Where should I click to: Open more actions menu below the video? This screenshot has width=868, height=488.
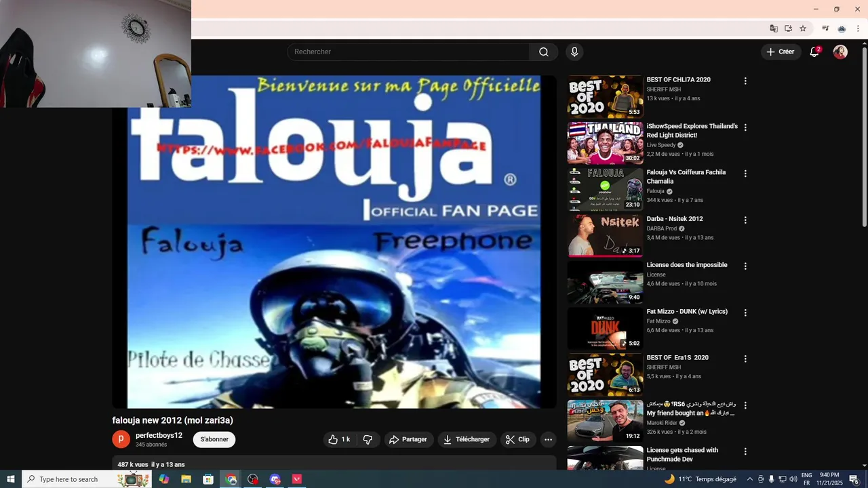(x=548, y=439)
